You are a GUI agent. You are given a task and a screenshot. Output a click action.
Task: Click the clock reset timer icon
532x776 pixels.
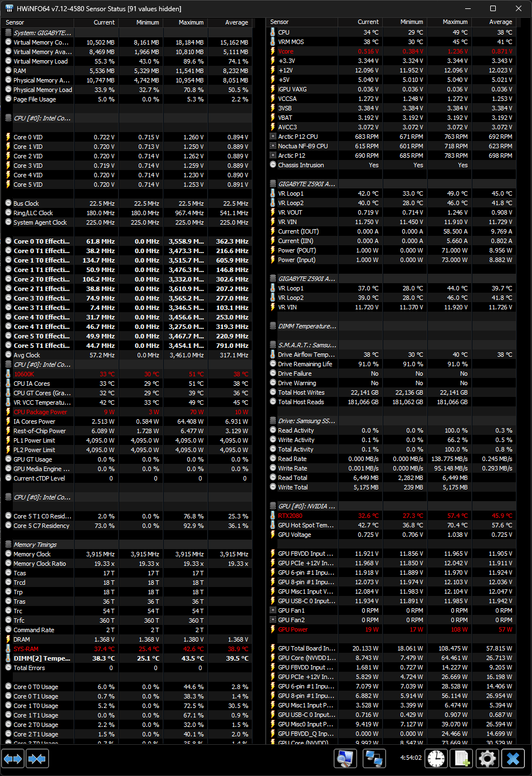click(436, 759)
